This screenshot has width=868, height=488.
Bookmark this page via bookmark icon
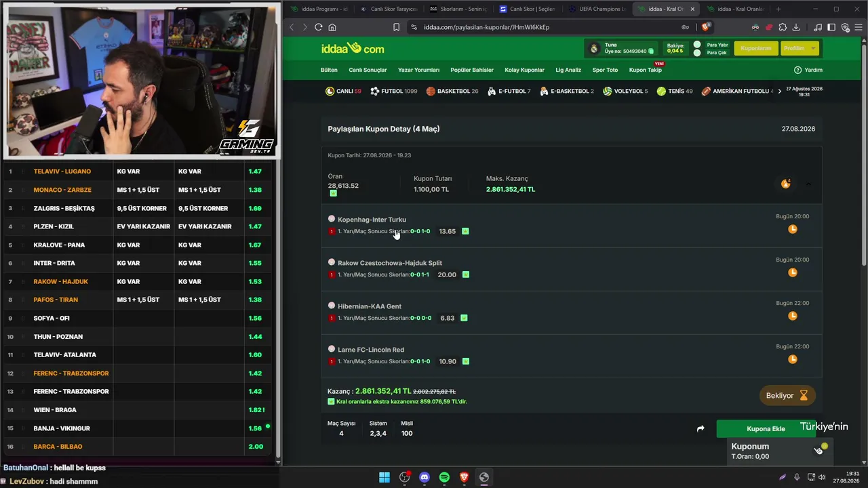click(396, 27)
